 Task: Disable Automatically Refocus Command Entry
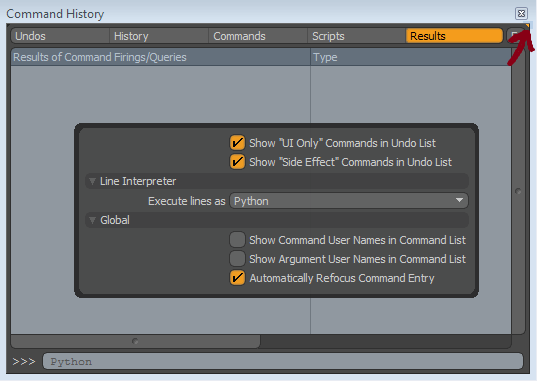[x=237, y=278]
